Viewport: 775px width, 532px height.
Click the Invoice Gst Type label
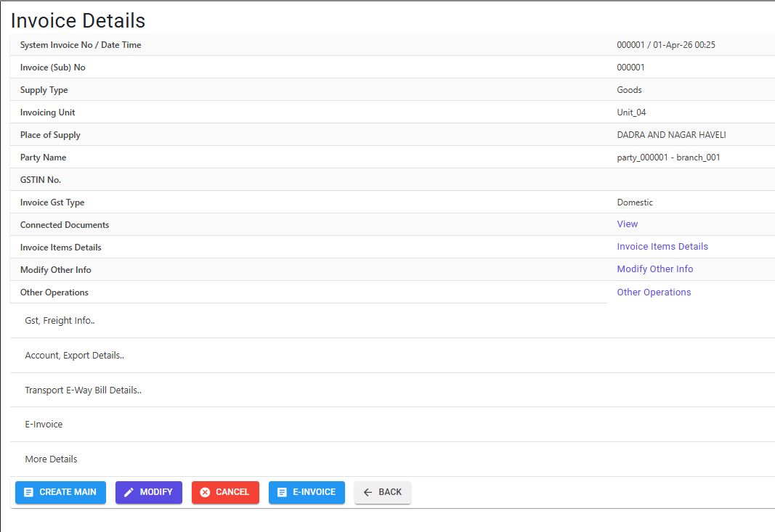pyautogui.click(x=52, y=202)
